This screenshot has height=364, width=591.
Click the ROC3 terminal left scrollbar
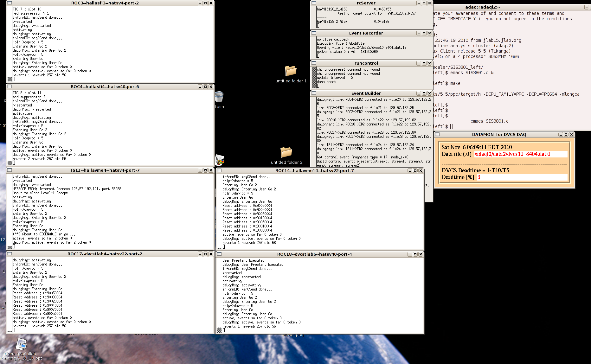(10, 44)
